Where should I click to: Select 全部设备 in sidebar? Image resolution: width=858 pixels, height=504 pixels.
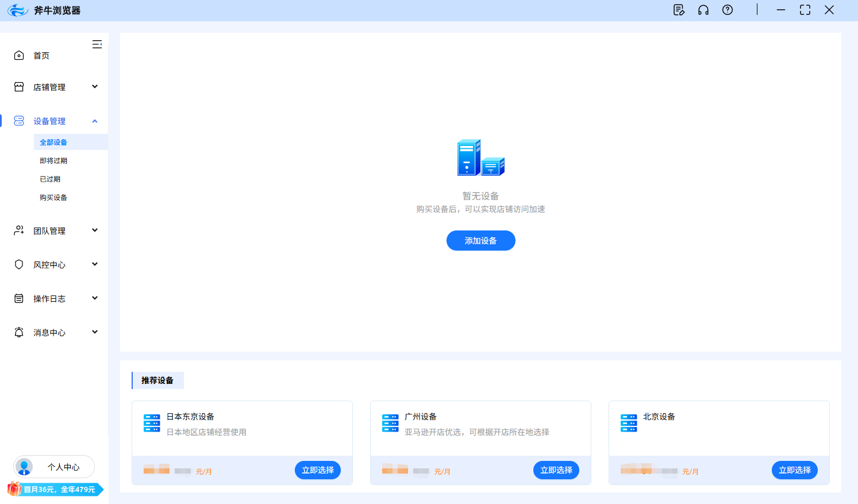tap(53, 143)
